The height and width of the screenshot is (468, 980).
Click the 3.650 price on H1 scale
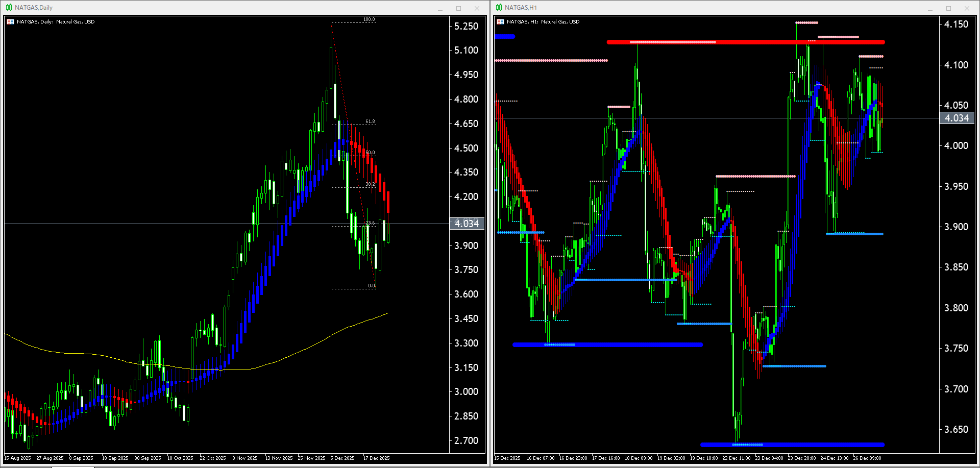pyautogui.click(x=956, y=430)
